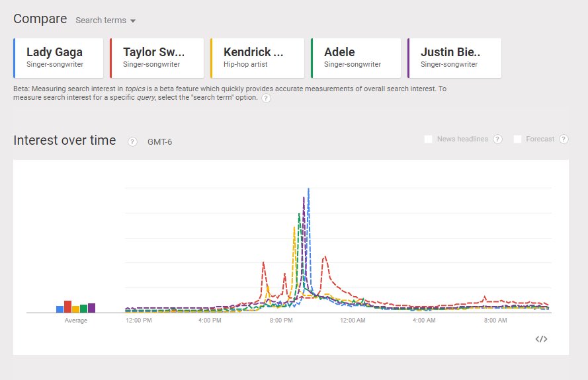Select the Taylor Sw... term card

pyautogui.click(x=157, y=58)
